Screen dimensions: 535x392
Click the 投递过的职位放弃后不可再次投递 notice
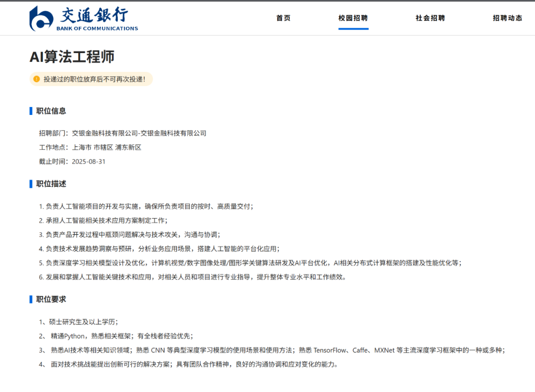pyautogui.click(x=91, y=79)
